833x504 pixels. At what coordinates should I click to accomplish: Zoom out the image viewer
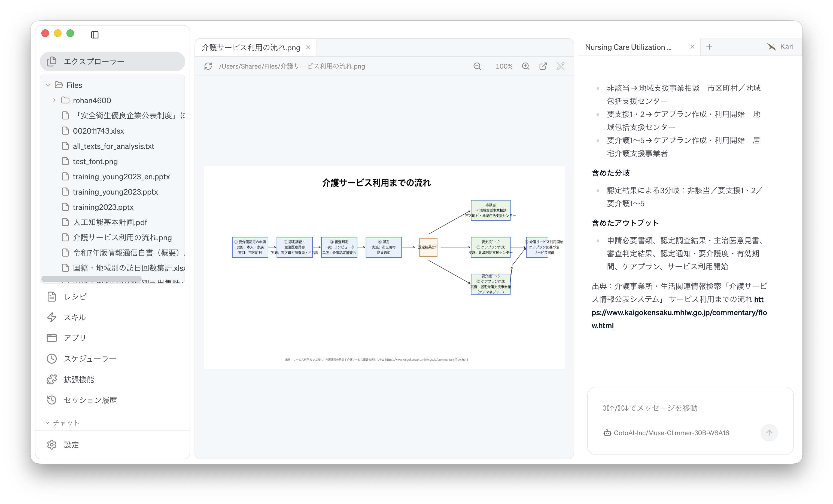[x=477, y=66]
